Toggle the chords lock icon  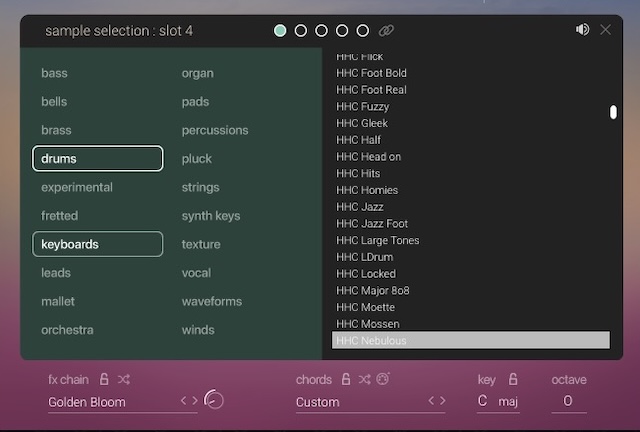tap(346, 380)
